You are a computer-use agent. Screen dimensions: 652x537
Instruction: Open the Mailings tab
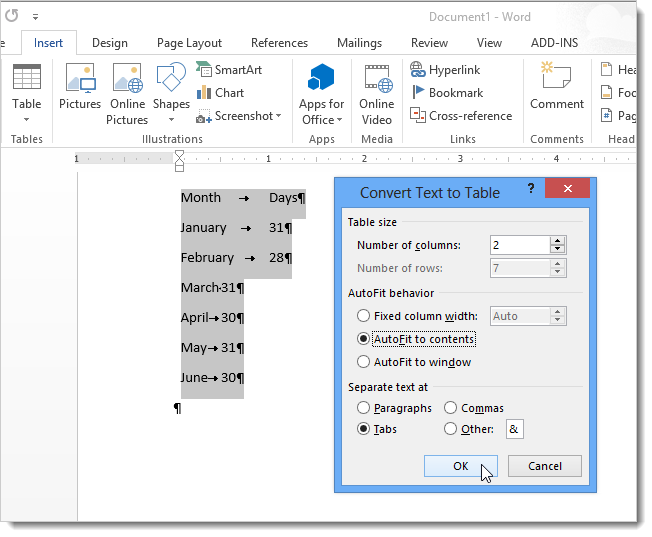(359, 43)
